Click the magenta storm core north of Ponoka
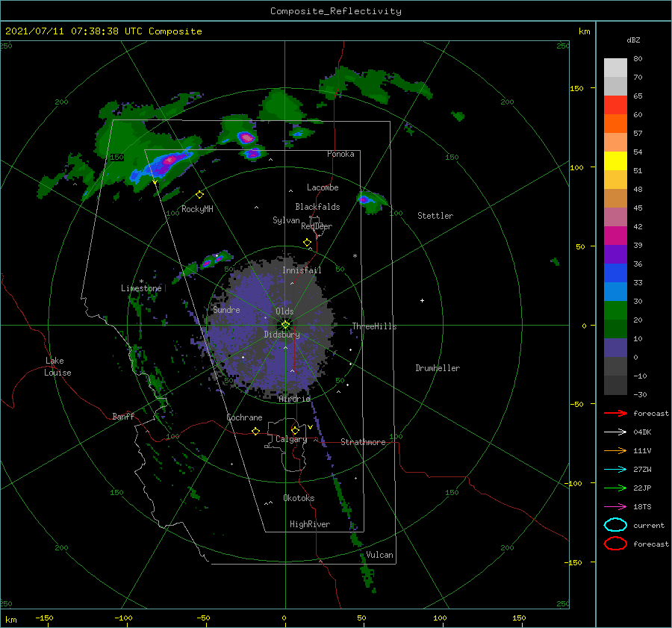The image size is (672, 628). pyautogui.click(x=246, y=137)
